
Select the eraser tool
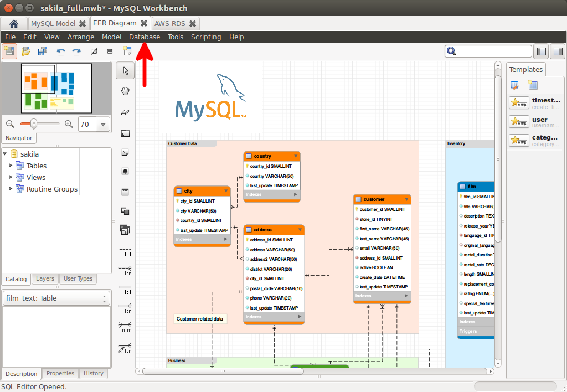coord(125,112)
